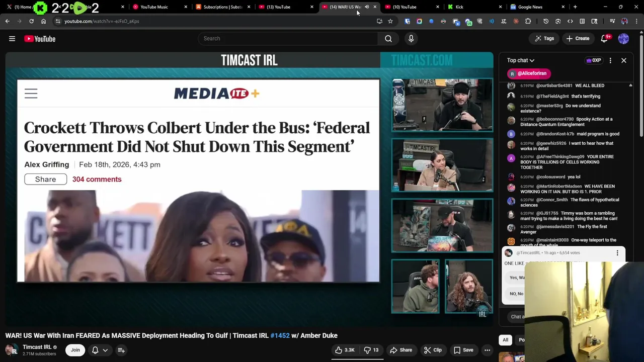Reload the page
644x362 pixels.
point(31,21)
